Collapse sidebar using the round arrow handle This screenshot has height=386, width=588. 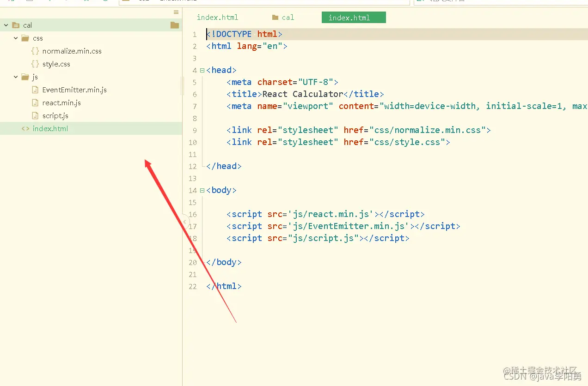[x=185, y=222]
